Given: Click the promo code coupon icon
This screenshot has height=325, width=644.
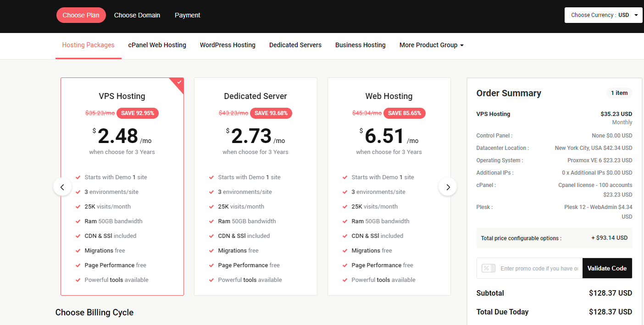Looking at the screenshot, I should [x=488, y=268].
